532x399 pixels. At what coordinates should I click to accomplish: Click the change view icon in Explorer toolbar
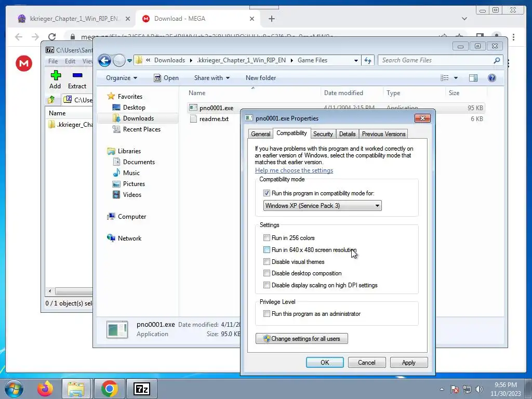(x=445, y=78)
